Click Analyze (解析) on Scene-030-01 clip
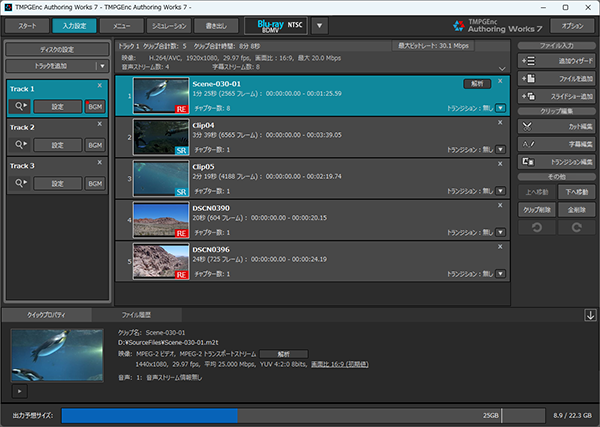 (477, 83)
